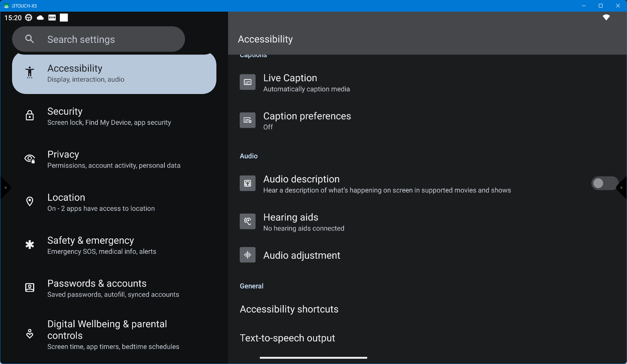This screenshot has width=627, height=364.
Task: Open Text-to-speech output
Action: [x=287, y=338]
